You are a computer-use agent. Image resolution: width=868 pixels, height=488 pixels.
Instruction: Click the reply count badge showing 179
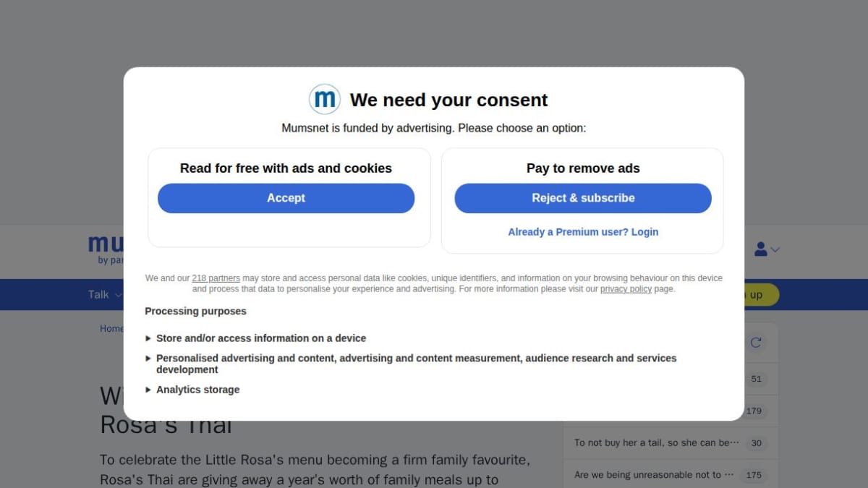click(x=754, y=411)
